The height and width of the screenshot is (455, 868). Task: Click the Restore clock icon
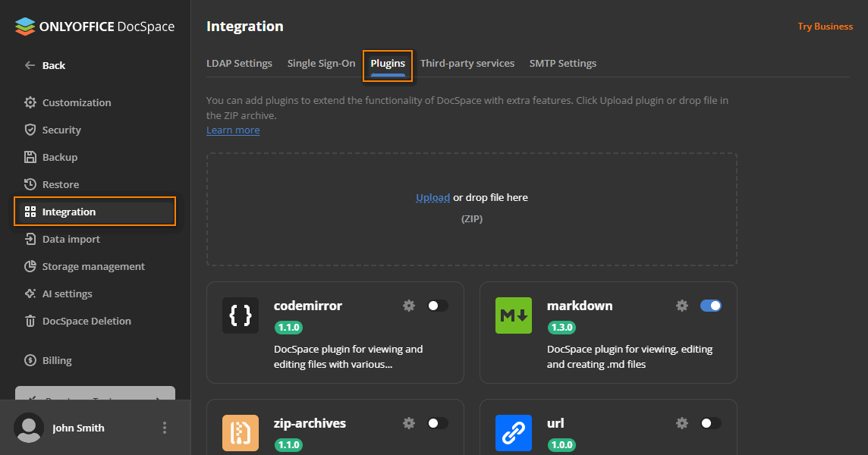[x=30, y=184]
